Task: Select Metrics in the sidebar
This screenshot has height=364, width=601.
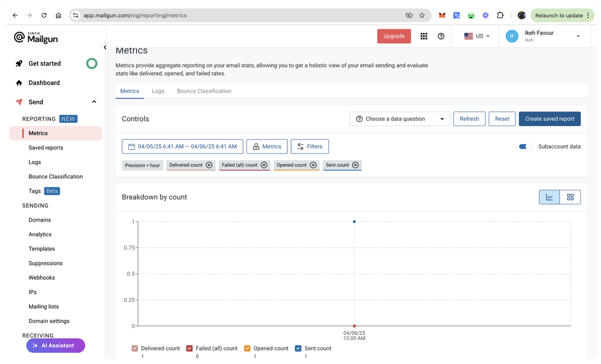Action: tap(56, 133)
